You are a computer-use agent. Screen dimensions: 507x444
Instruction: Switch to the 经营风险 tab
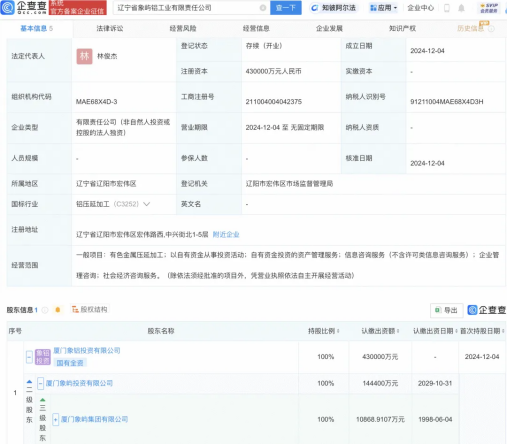183,28
